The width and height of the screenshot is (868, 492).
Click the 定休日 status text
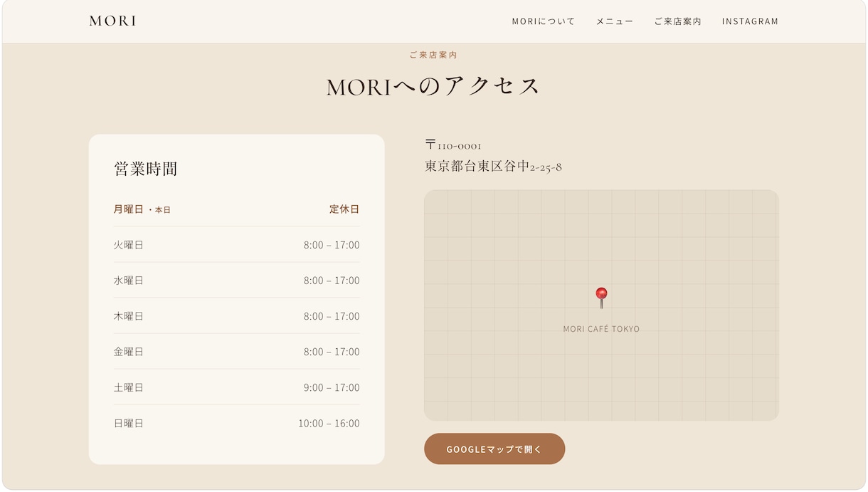pos(344,209)
